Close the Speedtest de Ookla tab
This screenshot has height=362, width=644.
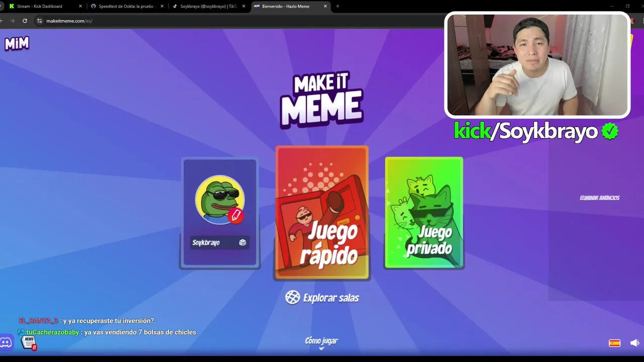(162, 6)
